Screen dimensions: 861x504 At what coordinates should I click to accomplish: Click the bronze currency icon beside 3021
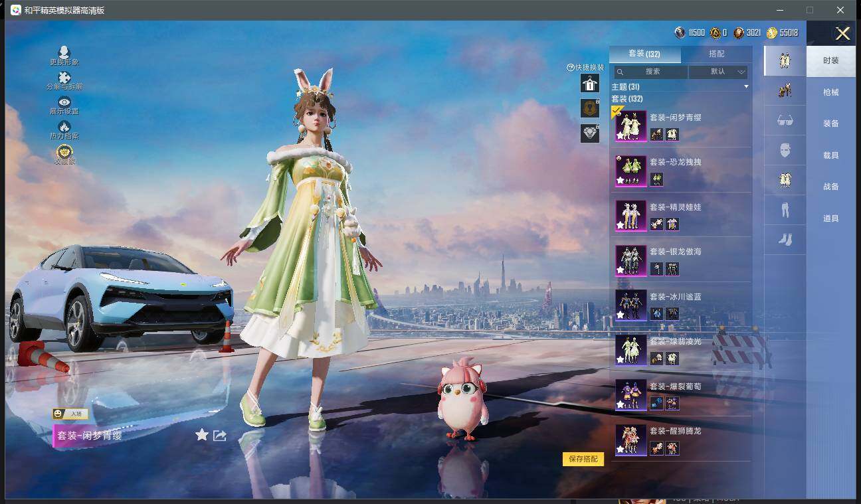(739, 33)
